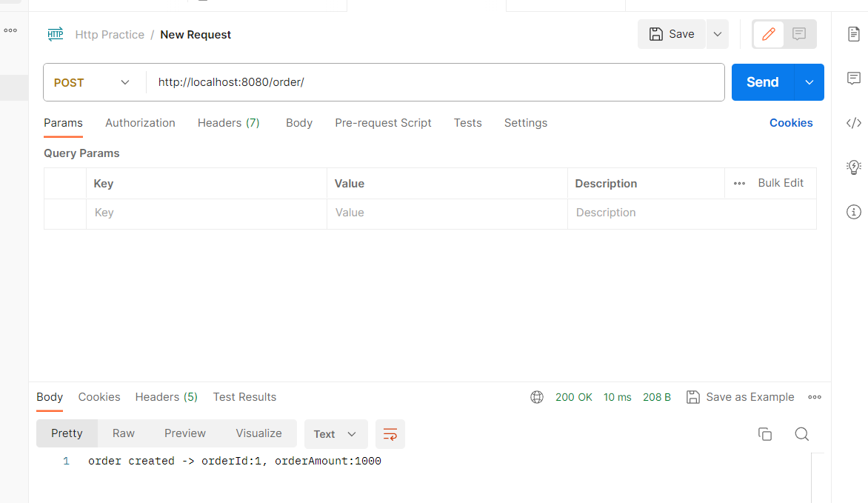
Task: Click the query param Value field
Action: (x=447, y=213)
